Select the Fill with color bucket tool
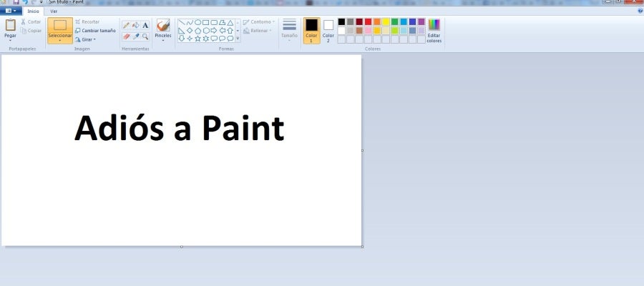Image resolution: width=644 pixels, height=286 pixels. pos(136,26)
